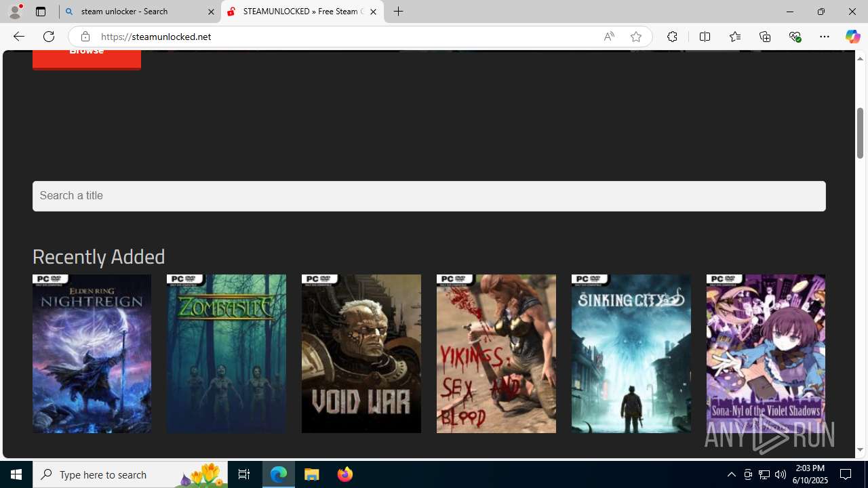This screenshot has width=868, height=488.
Task: Close the STEAMUNLOCKED tab
Action: tap(373, 12)
